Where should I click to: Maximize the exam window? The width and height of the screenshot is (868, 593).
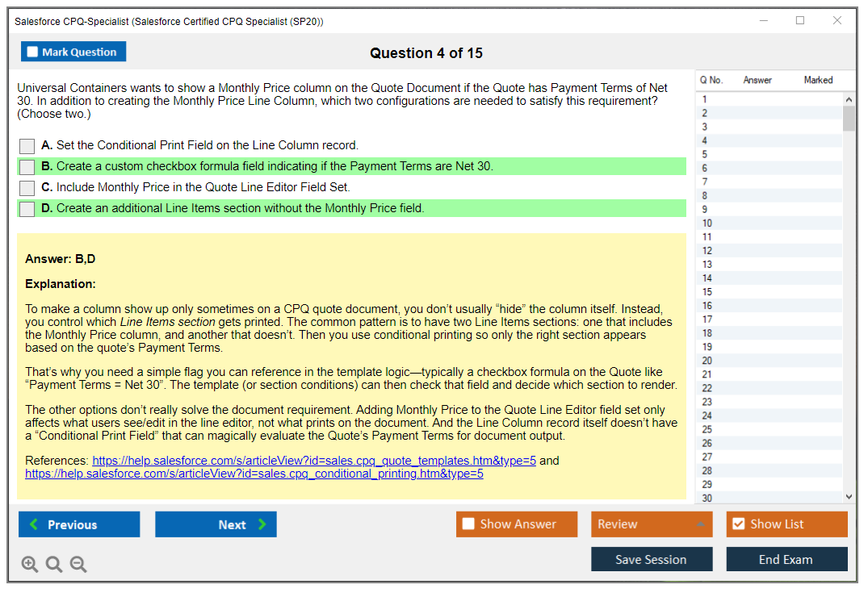tap(800, 21)
